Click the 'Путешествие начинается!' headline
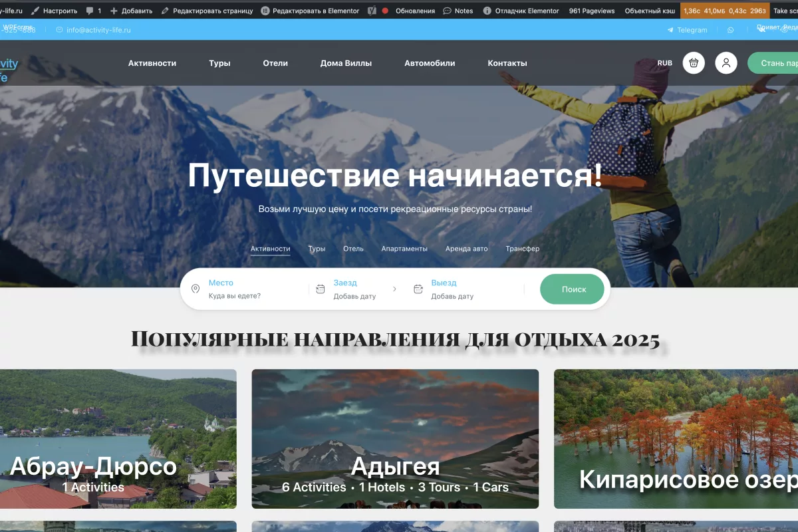This screenshot has height=532, width=798. coord(395,176)
